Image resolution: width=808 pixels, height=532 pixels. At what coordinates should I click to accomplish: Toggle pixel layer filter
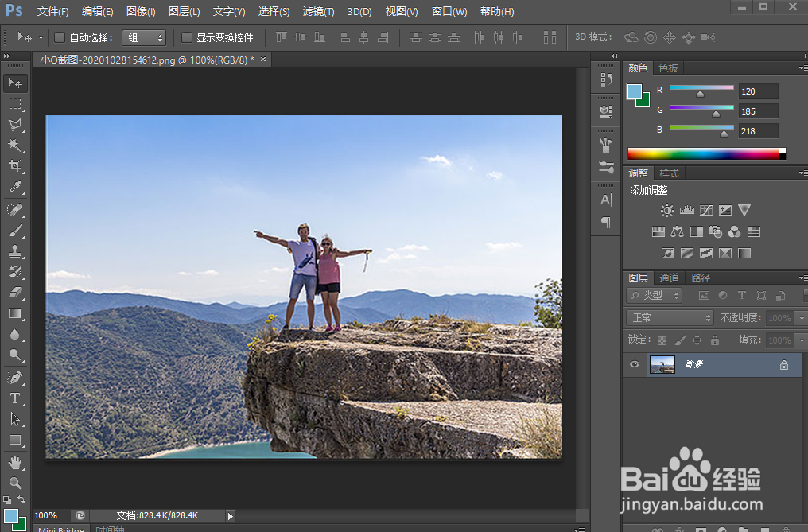click(704, 295)
